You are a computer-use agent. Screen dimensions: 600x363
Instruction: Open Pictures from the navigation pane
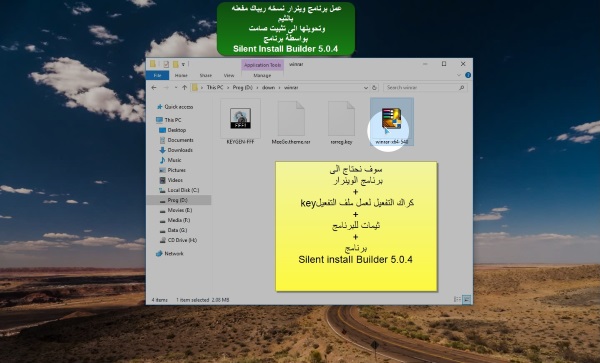[x=172, y=170]
